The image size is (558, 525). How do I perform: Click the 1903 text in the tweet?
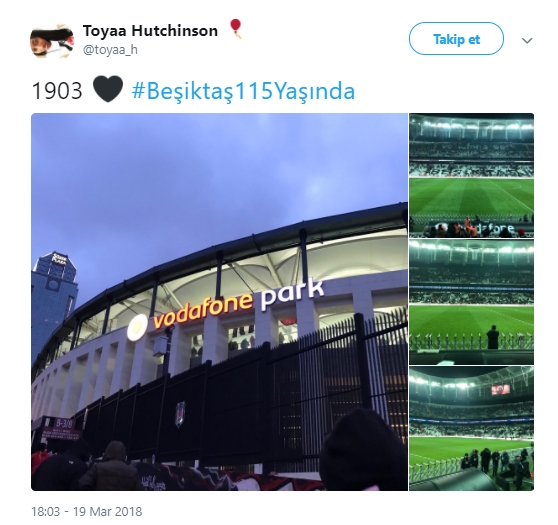click(x=57, y=91)
